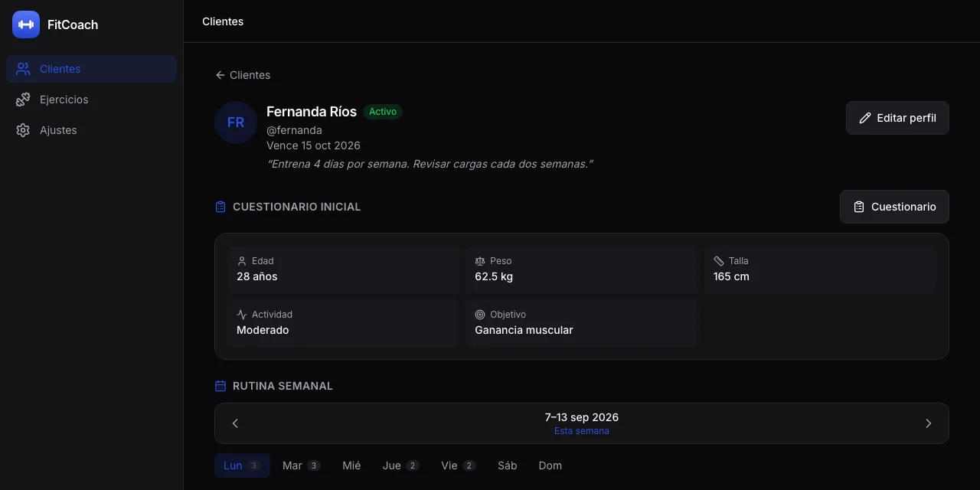
Task: Open Ejercicios in the sidebar
Action: click(x=91, y=100)
